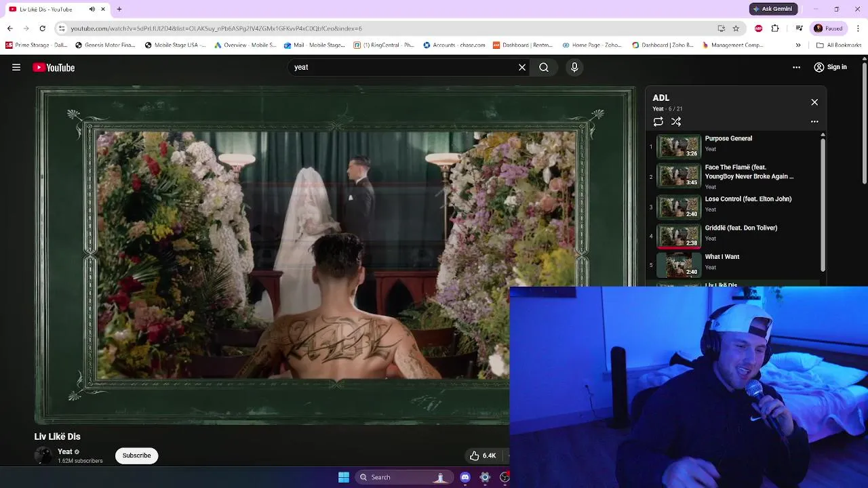The height and width of the screenshot is (488, 868).
Task: Expand the hidden bookmarks chevron
Action: tap(798, 45)
